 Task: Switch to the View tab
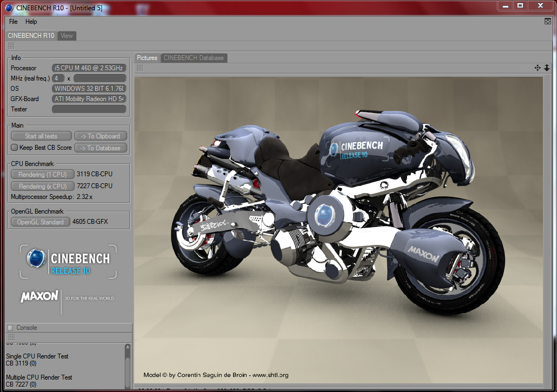tap(67, 36)
